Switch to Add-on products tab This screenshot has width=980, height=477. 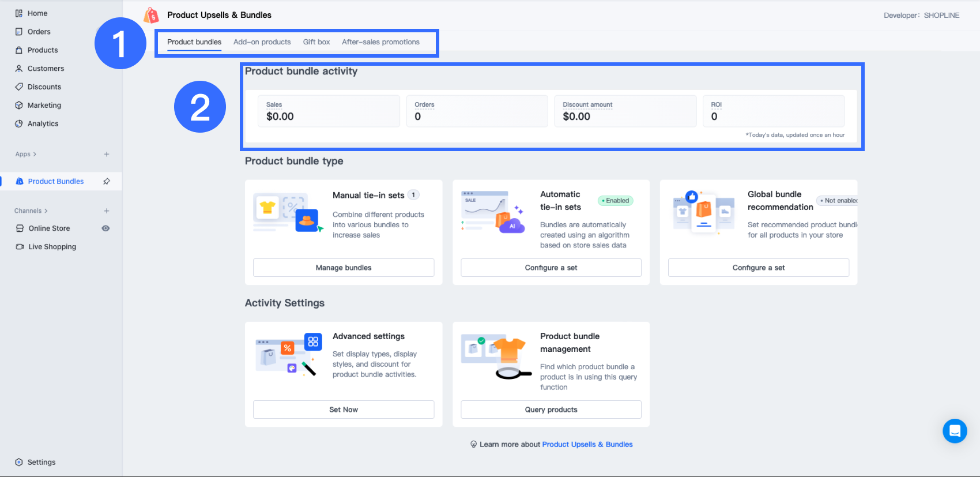262,42
